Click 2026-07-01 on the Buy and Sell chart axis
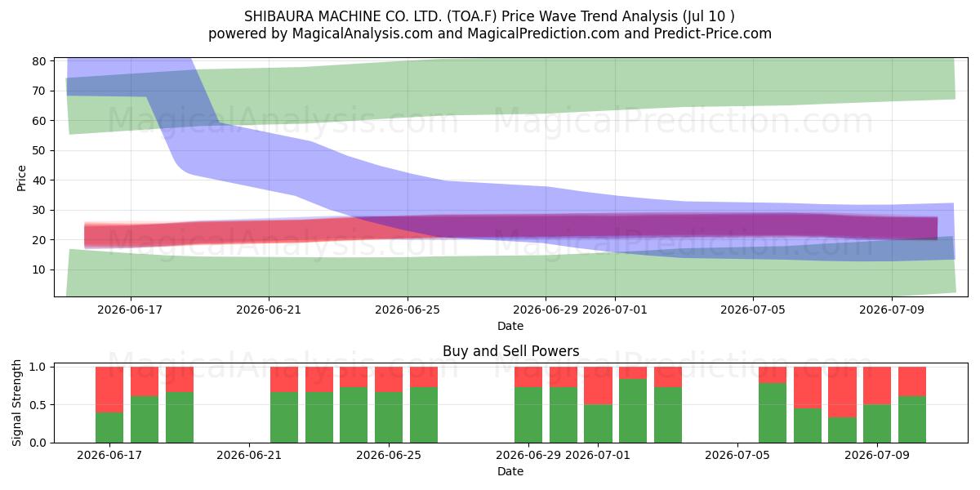 (598, 456)
